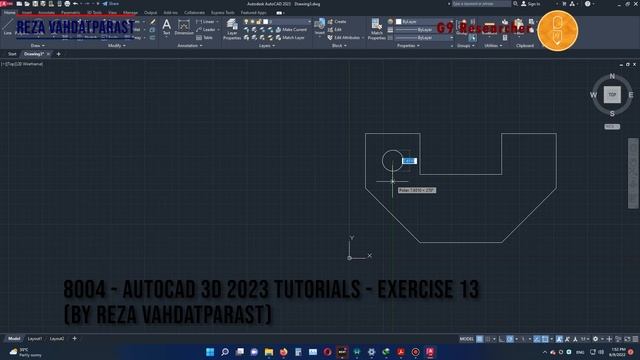The image size is (640, 360).
Task: Click AutoCAD icon on Windows taskbar
Action: tap(430, 352)
